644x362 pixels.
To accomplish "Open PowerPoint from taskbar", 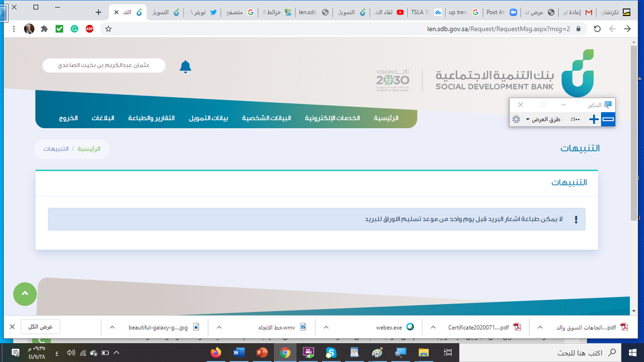I will (262, 352).
